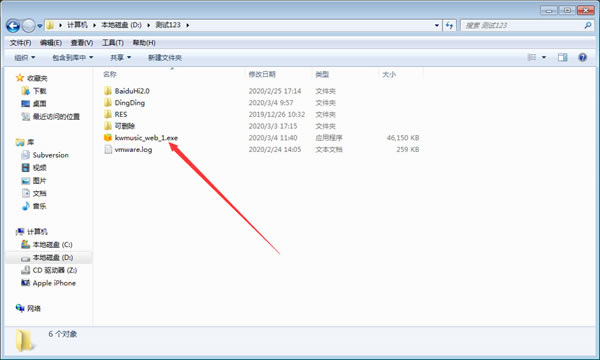Sort by the 大小 column header
600x360 pixels.
click(x=389, y=74)
